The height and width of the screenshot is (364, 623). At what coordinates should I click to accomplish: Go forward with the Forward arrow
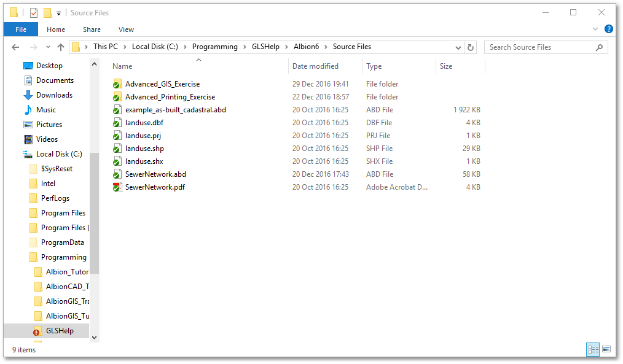tap(34, 47)
